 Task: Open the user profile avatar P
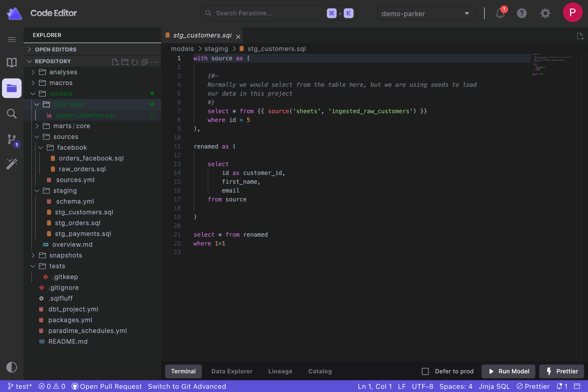coord(573,12)
